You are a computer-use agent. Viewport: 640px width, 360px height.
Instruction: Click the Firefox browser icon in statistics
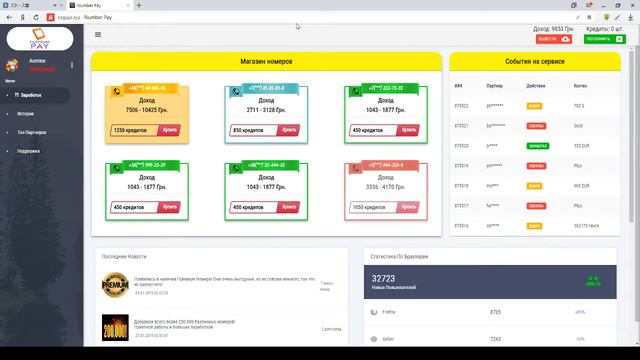[374, 312]
